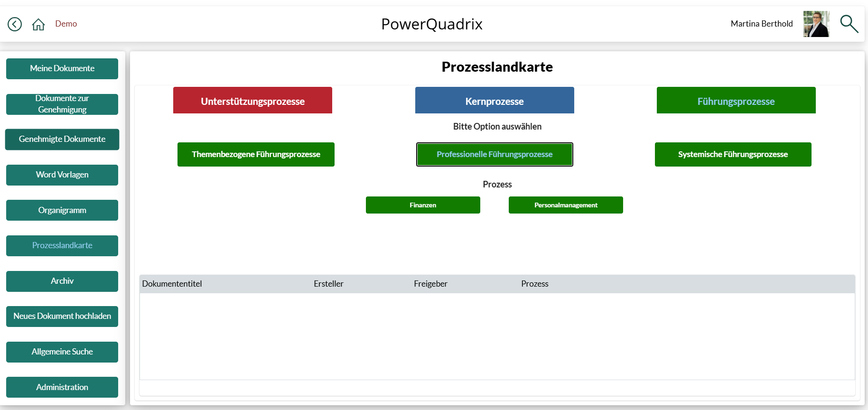Select the blue Kernprozesse category

coord(495,100)
